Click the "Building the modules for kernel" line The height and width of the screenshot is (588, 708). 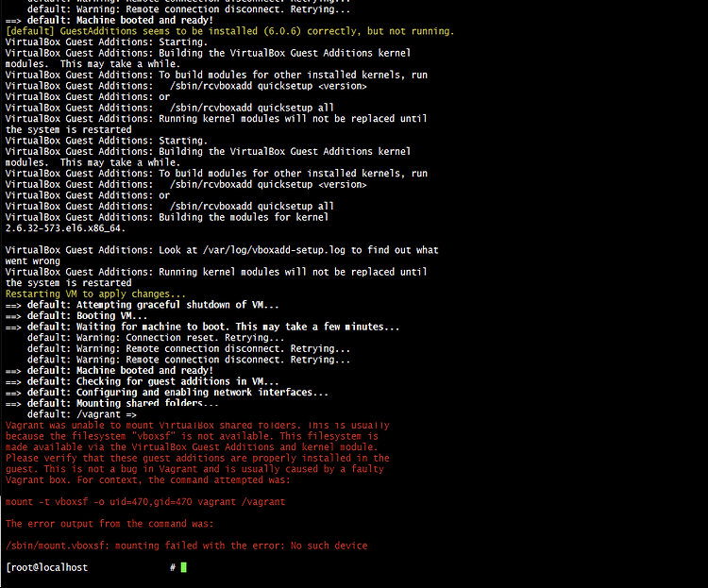pos(167,217)
